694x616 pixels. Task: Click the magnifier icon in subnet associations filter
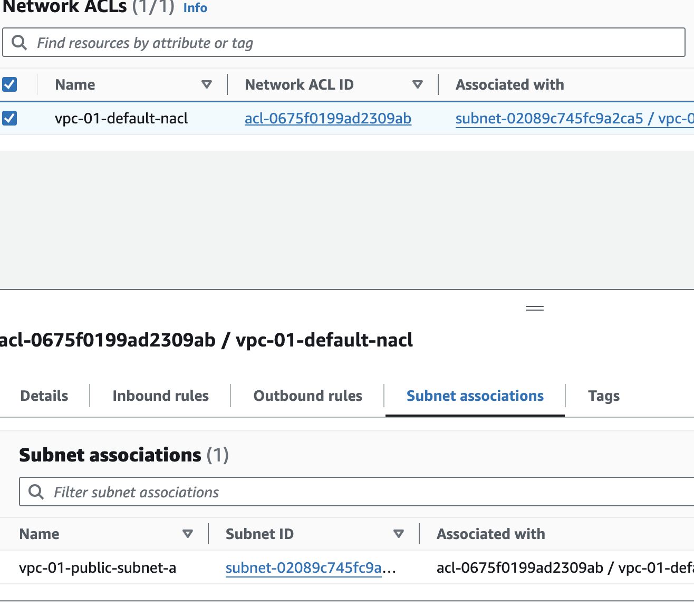[36, 492]
